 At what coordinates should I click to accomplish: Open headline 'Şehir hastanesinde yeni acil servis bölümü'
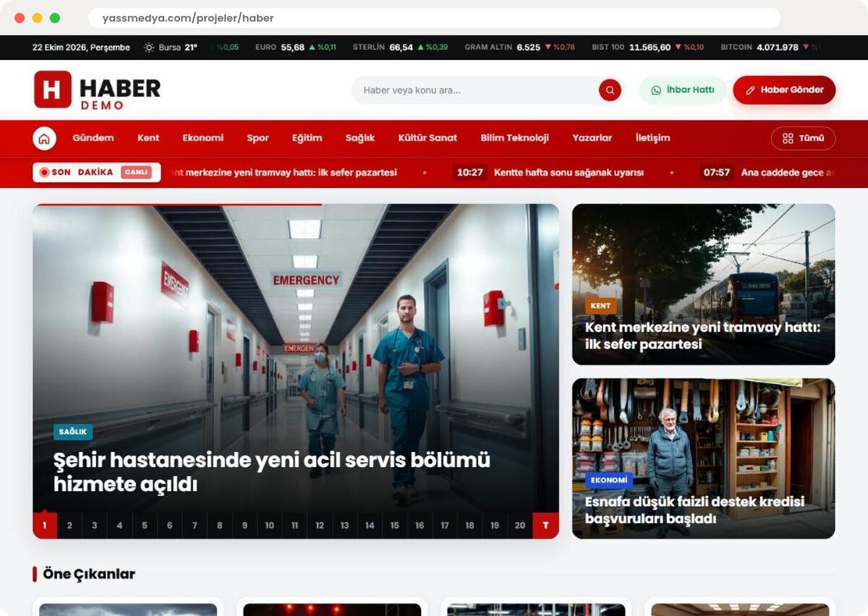coord(272,471)
